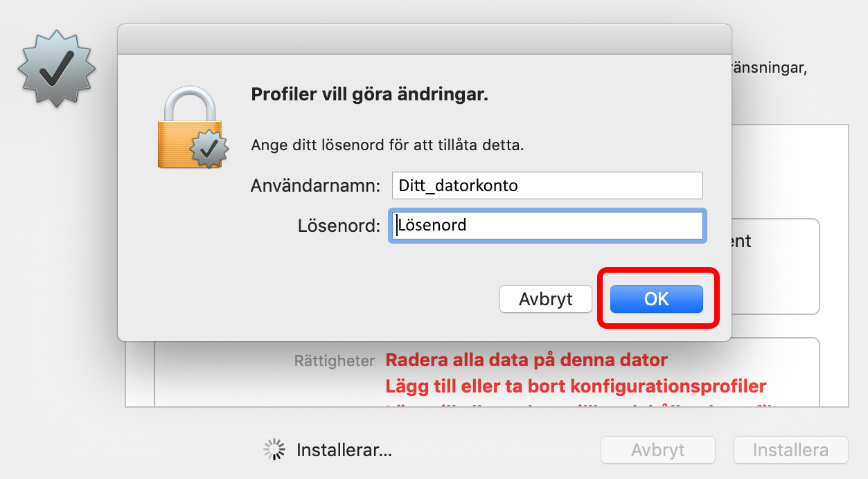Click the dimmed Avbryt button at bottom

(658, 450)
